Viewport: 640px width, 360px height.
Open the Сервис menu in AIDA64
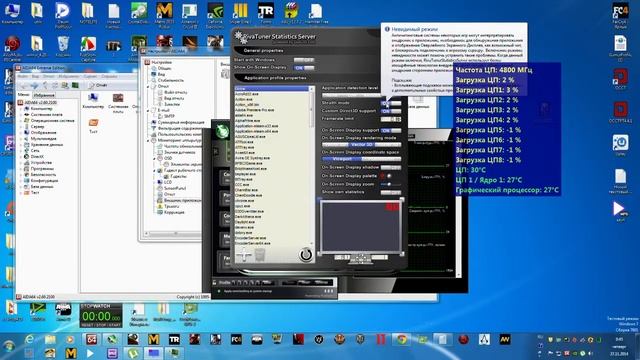point(90,76)
